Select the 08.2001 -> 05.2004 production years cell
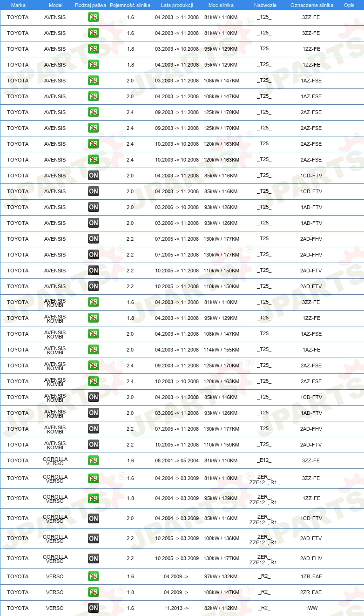Viewport: 364px width, 616px height. [x=177, y=460]
